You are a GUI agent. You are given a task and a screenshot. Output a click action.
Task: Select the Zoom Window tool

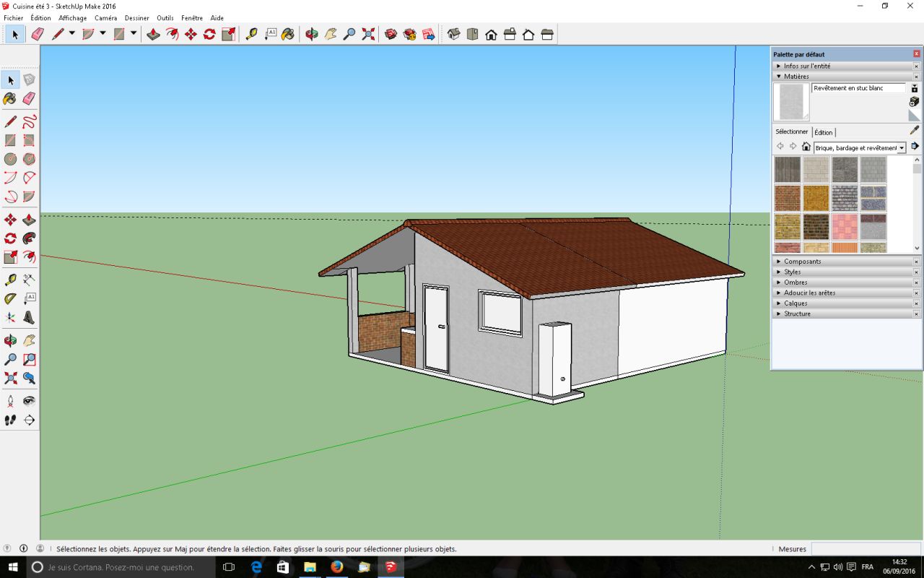coord(29,359)
